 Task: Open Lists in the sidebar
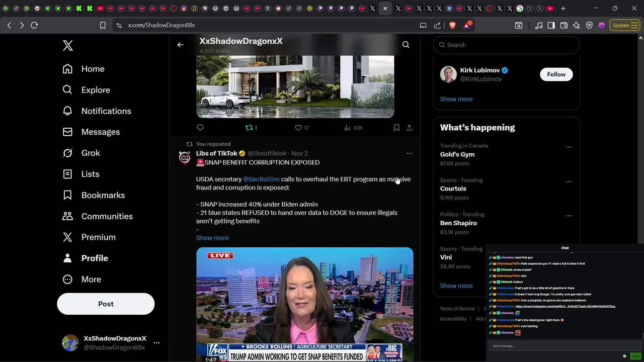[x=80, y=174]
